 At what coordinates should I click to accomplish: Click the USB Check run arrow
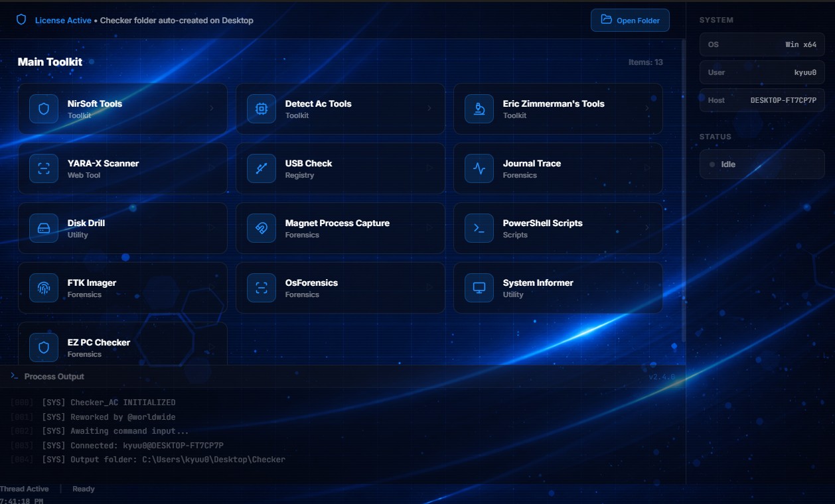point(429,168)
